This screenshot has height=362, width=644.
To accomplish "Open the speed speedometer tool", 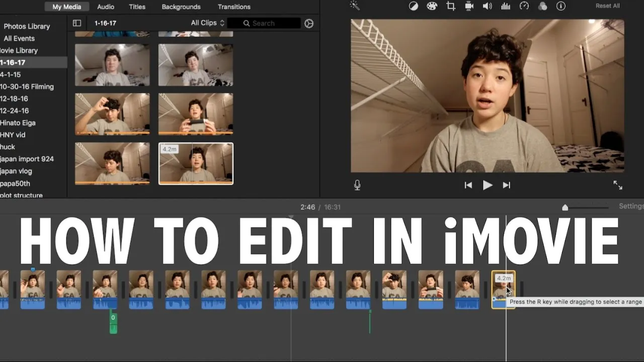I will (524, 6).
